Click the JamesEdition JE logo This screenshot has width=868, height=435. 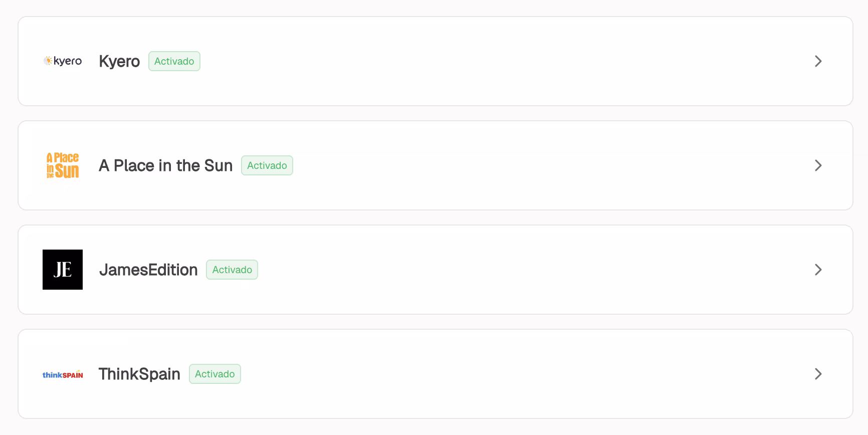[x=63, y=270]
